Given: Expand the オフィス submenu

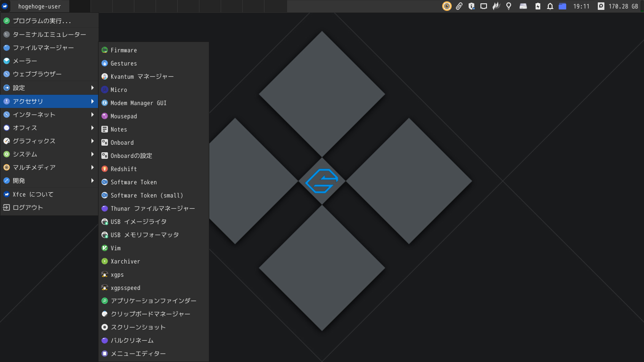Looking at the screenshot, I should click(50, 128).
